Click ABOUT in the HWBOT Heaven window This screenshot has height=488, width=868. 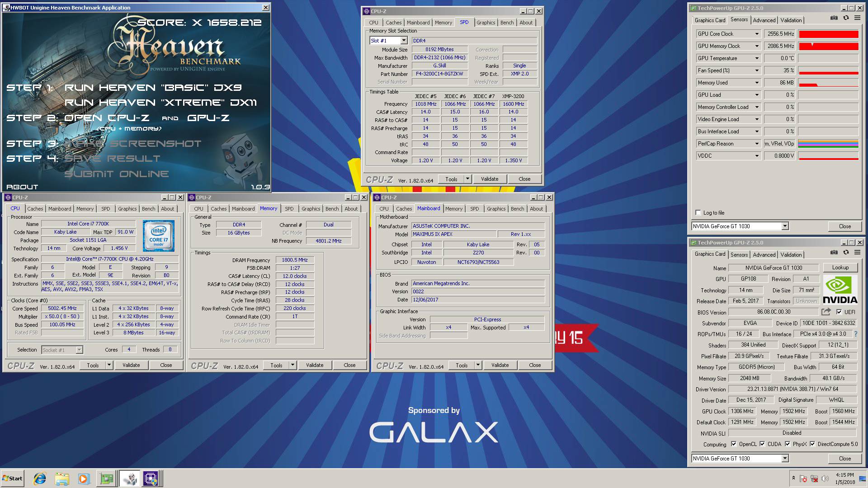tap(22, 187)
